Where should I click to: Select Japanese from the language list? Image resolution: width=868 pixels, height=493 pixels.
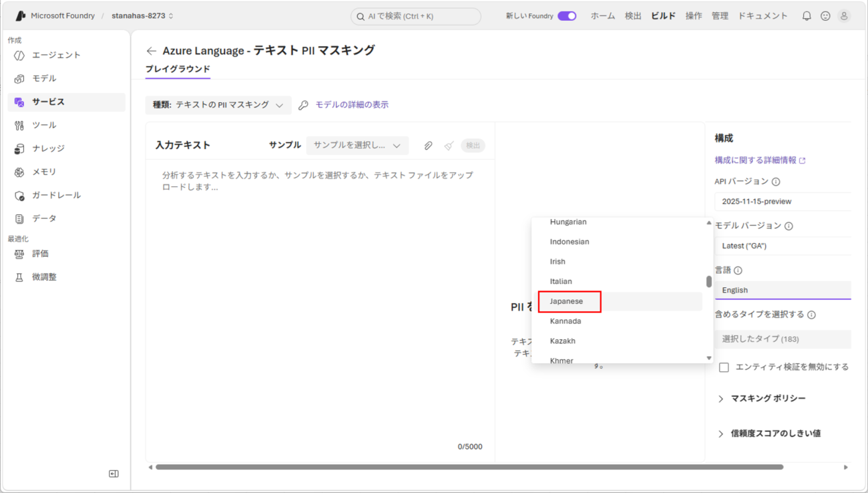(x=620, y=301)
